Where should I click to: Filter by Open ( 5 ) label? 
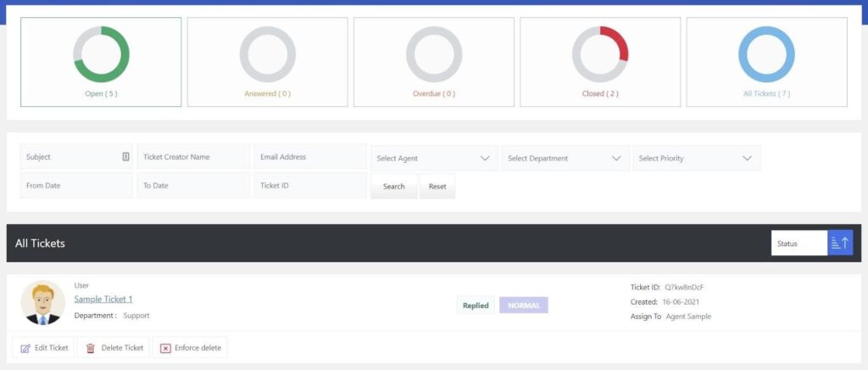102,93
